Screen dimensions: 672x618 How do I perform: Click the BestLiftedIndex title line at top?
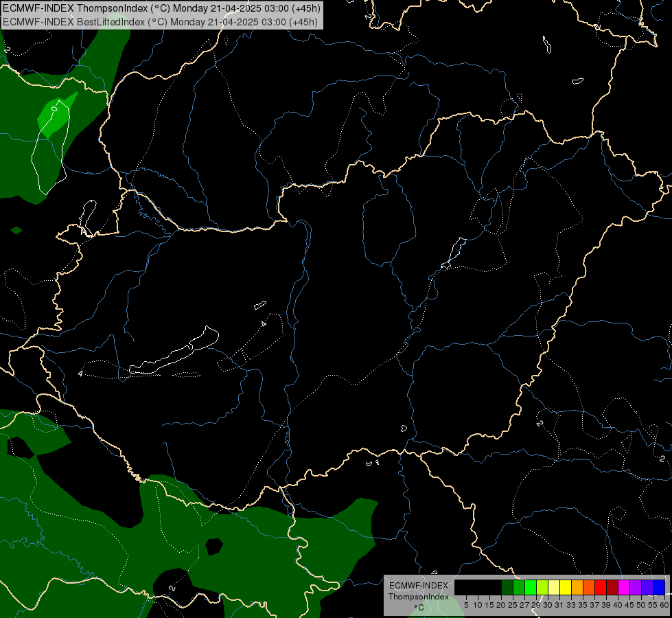pyautogui.click(x=161, y=22)
